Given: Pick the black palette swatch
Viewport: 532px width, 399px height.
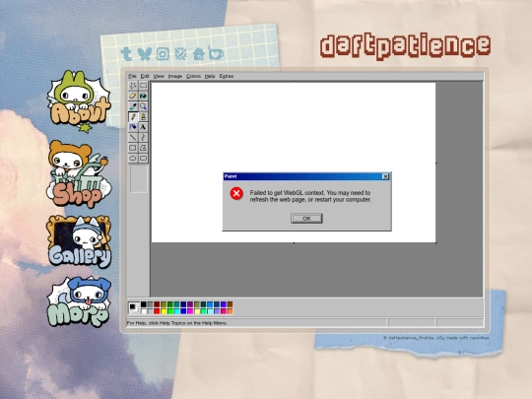Looking at the screenshot, I should pos(144,304).
